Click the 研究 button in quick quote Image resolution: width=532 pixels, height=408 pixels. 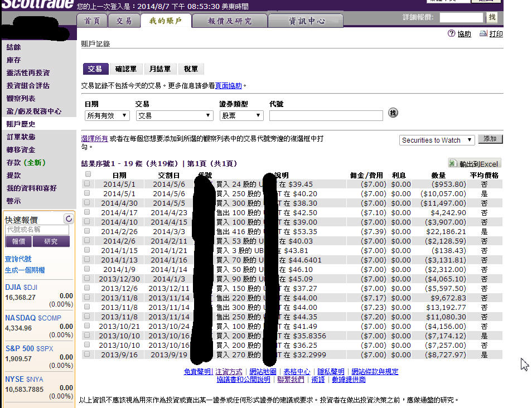coord(51,241)
